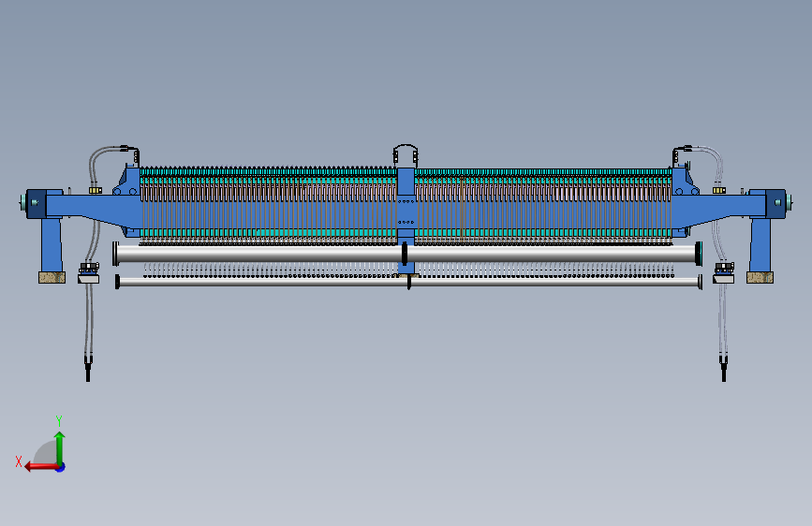The image size is (812, 526).
Task: Select the right yellow hose fitting
Action: [x=719, y=191]
